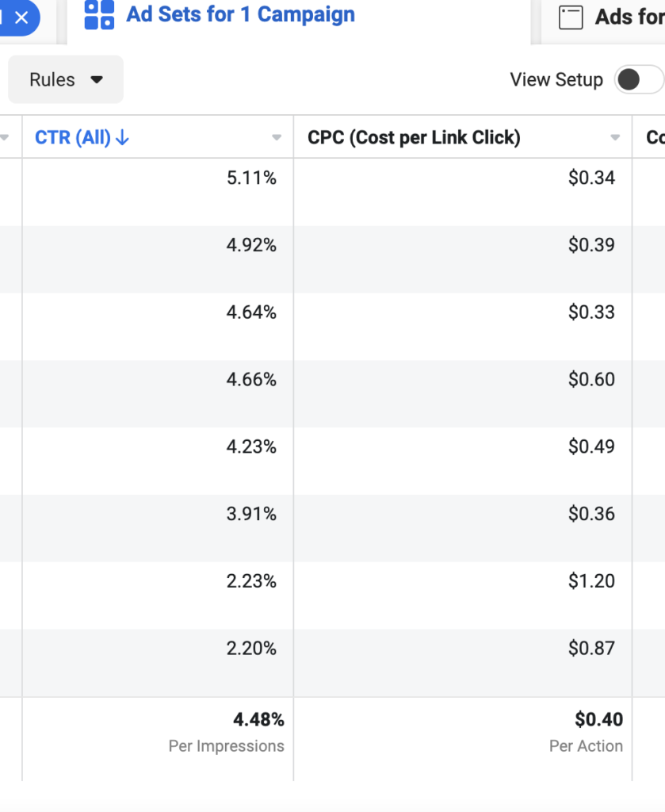This screenshot has width=665, height=812.
Task: Click the X close button on blue pill
Action: click(x=21, y=18)
